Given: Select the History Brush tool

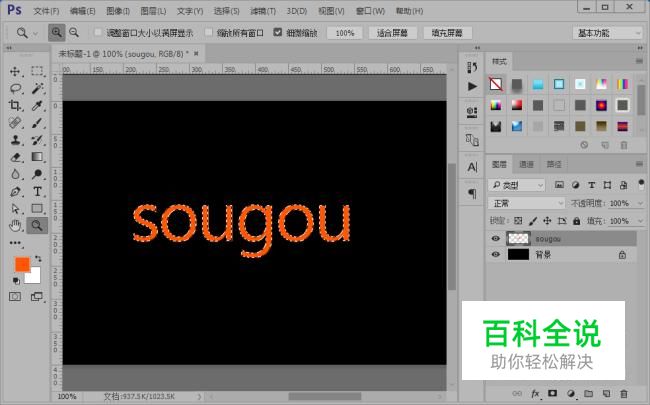Looking at the screenshot, I should 37,140.
